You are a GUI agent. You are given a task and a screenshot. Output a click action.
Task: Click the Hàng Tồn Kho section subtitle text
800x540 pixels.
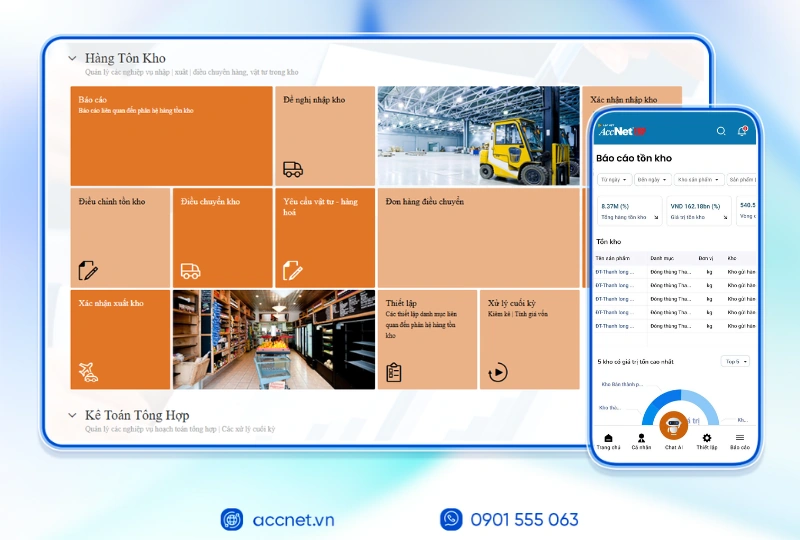pyautogui.click(x=191, y=72)
